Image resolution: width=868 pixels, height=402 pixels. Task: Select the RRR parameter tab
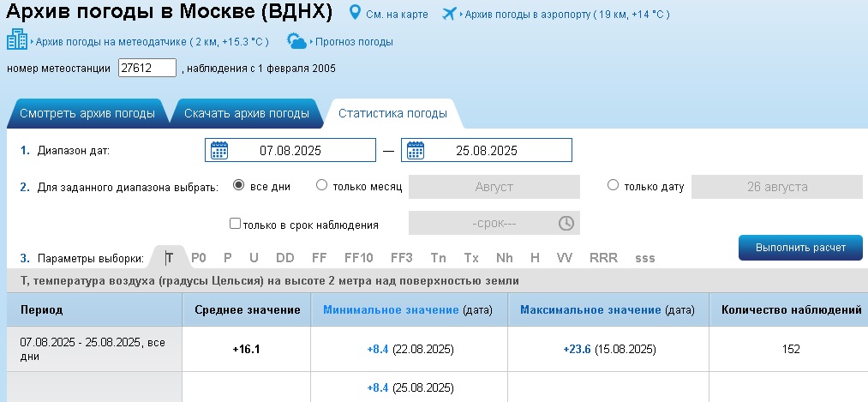coord(603,258)
